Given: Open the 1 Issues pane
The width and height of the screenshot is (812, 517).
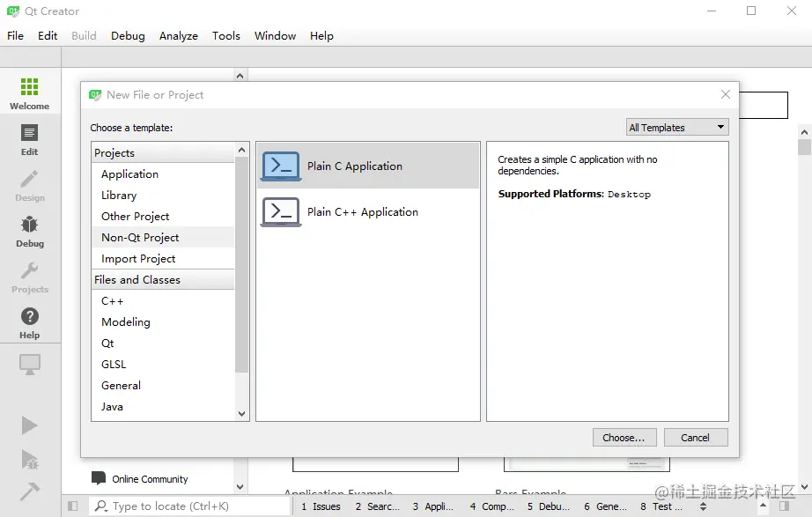Looking at the screenshot, I should 321,506.
